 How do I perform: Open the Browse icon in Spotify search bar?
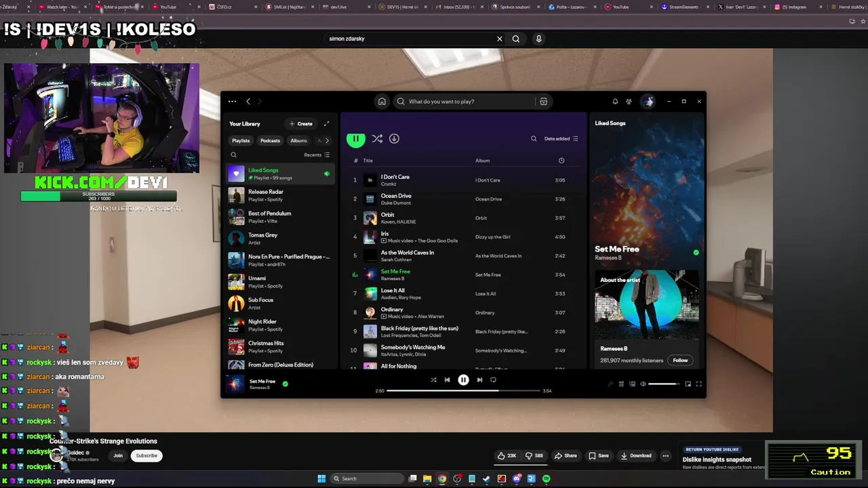pyautogui.click(x=543, y=102)
